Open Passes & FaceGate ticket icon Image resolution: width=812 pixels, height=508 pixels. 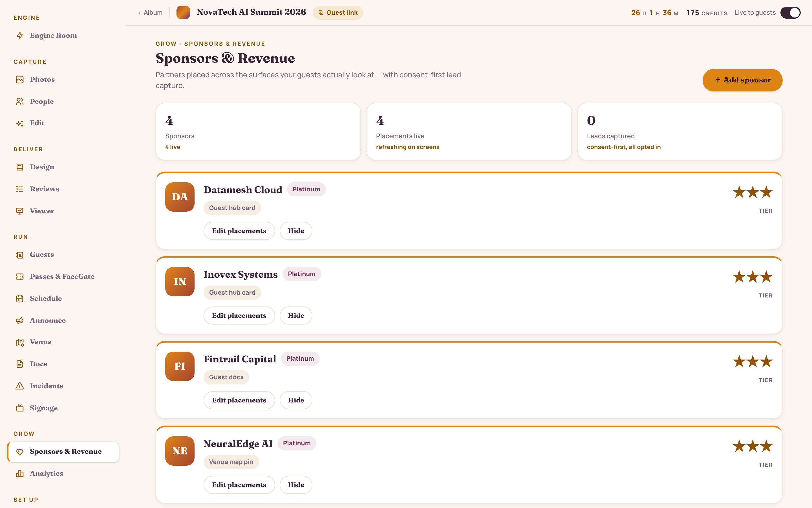[20, 277]
